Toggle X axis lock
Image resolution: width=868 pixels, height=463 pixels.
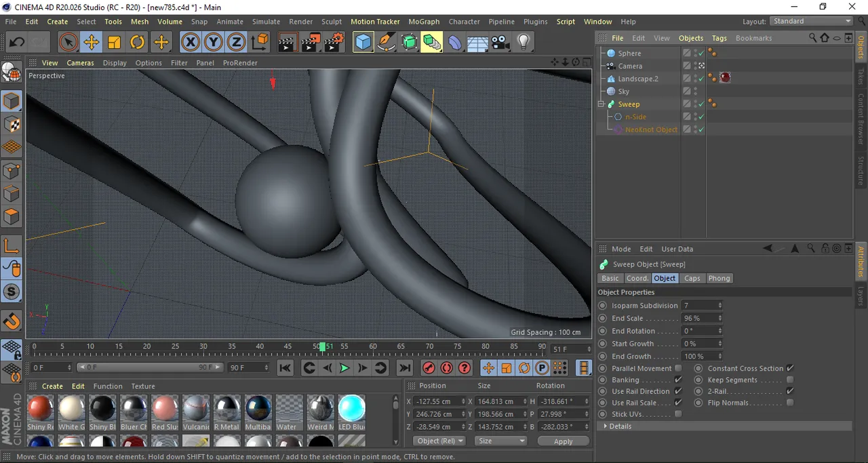pyautogui.click(x=191, y=43)
